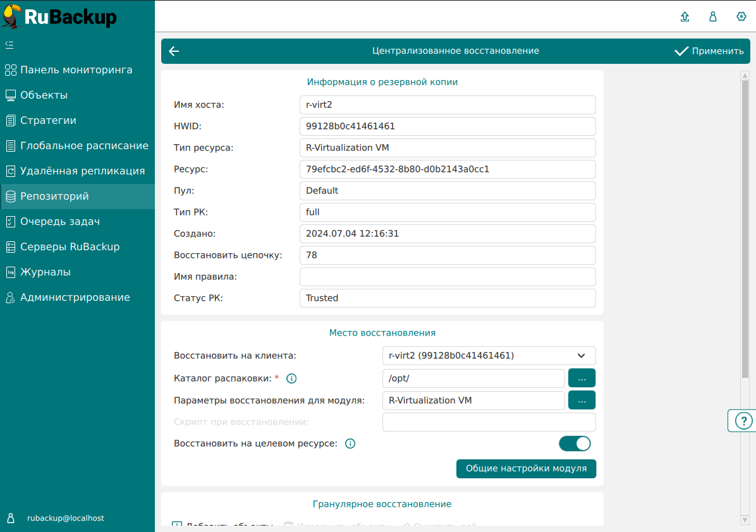Open the settings gear icon
This screenshot has width=756, height=532.
[741, 17]
